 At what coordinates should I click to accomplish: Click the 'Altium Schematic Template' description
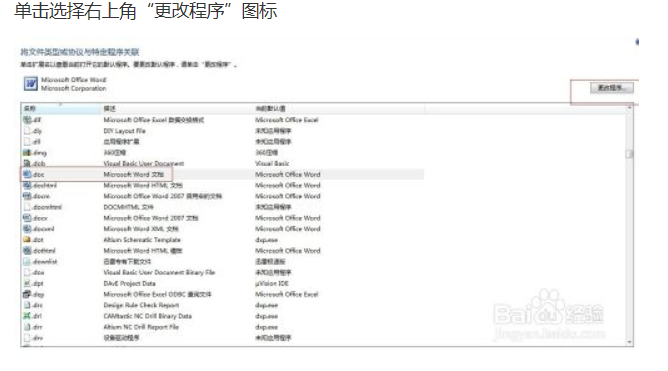(x=142, y=240)
